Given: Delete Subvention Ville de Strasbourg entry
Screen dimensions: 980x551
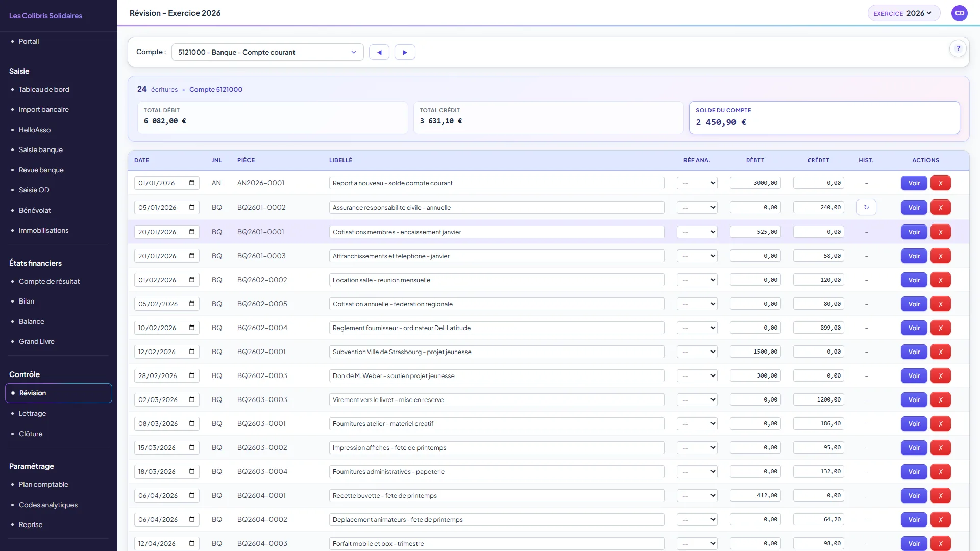Looking at the screenshot, I should coord(940,352).
